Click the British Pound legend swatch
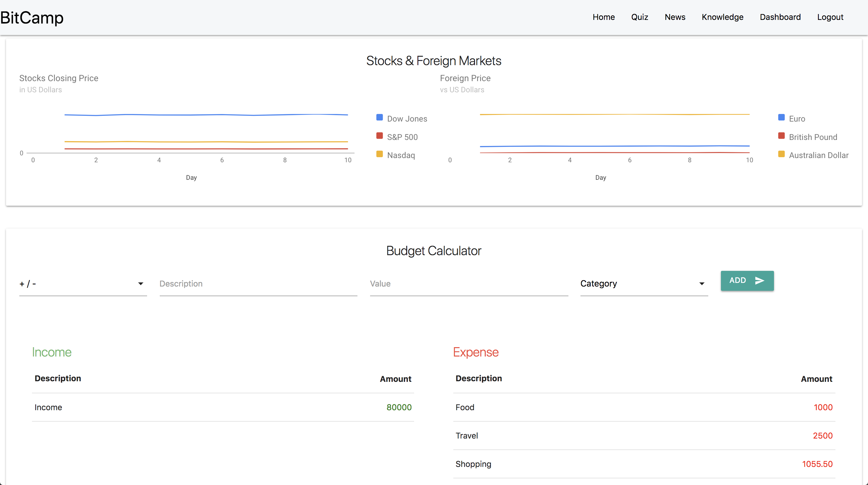The image size is (868, 485). tap(781, 136)
